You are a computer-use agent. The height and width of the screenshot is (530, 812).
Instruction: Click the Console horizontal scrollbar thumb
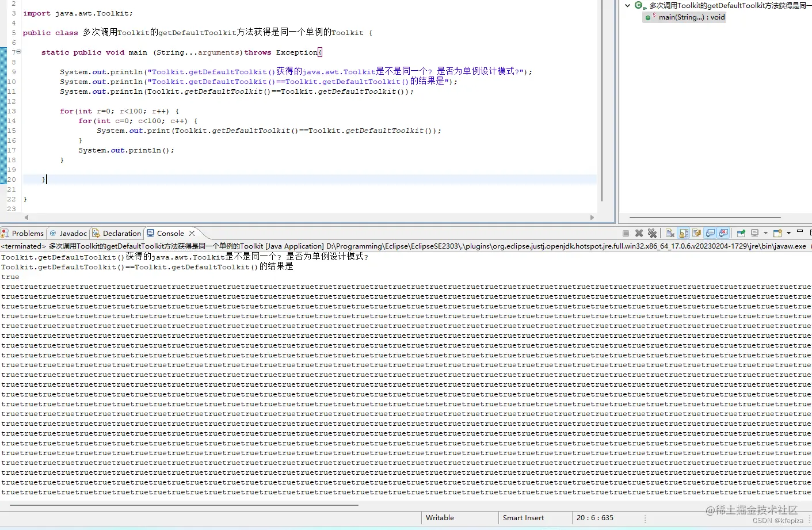(x=184, y=505)
